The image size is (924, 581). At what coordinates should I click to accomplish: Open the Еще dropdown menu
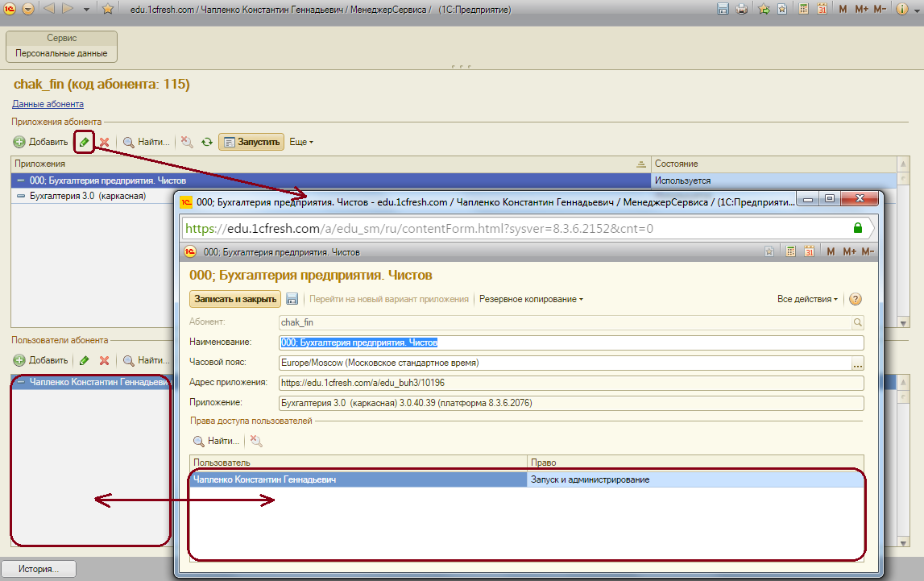coord(301,142)
